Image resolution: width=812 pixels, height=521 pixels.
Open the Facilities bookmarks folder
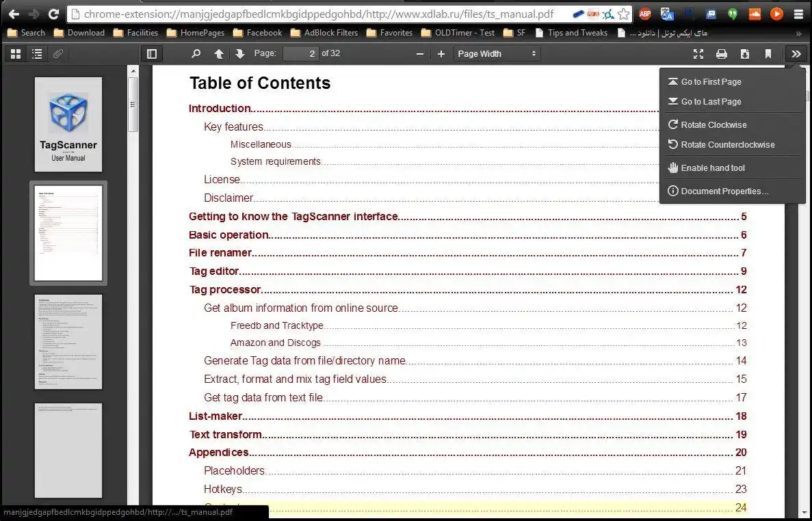coord(135,33)
